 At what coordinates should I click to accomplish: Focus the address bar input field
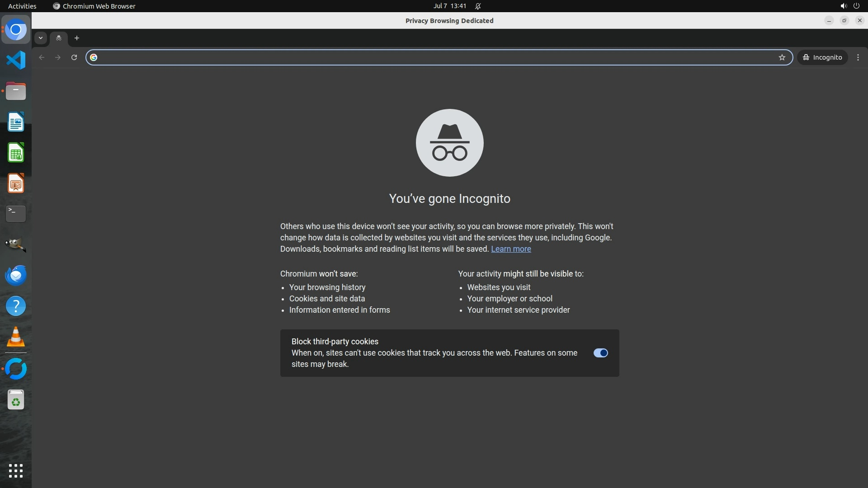pyautogui.click(x=434, y=57)
